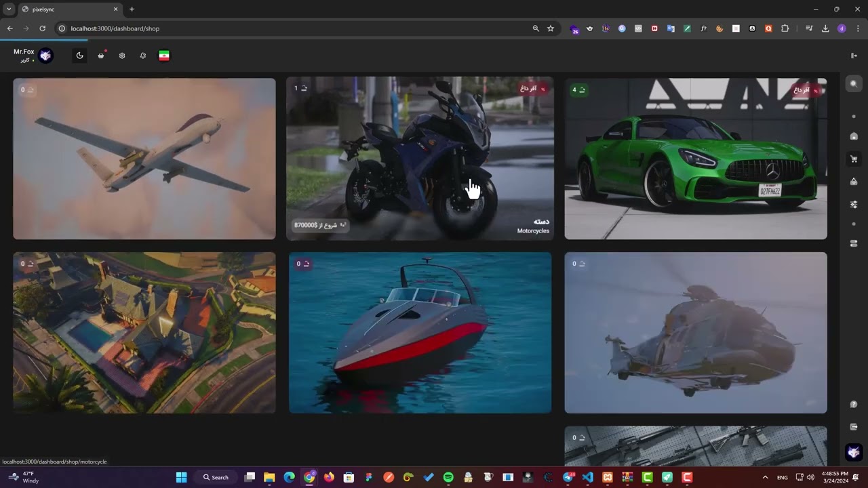Click the Google Translate extension icon

[671, 28]
